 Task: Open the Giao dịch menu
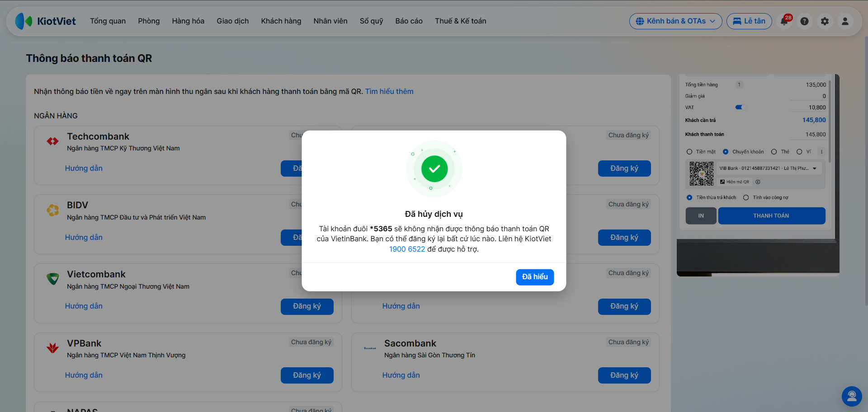(x=232, y=21)
